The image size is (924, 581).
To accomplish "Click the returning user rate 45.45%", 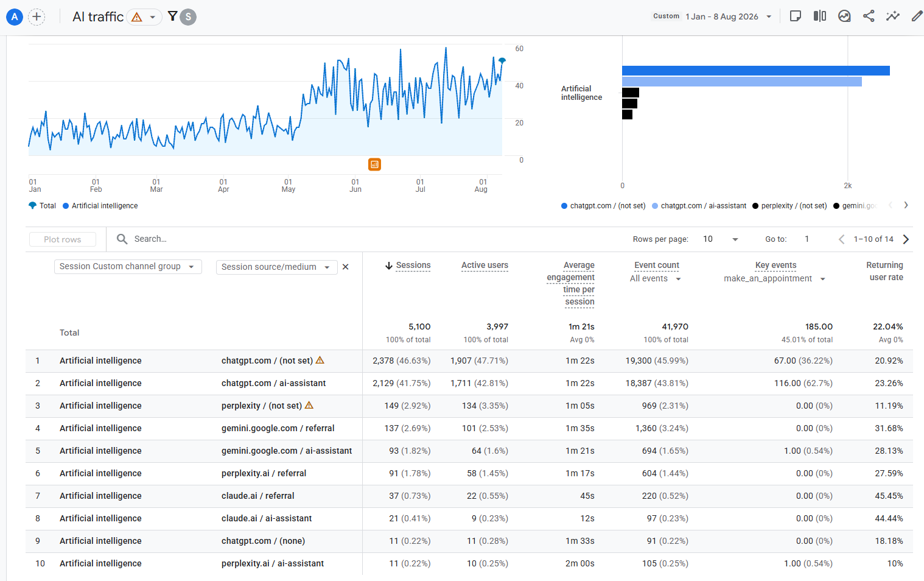I will point(889,496).
